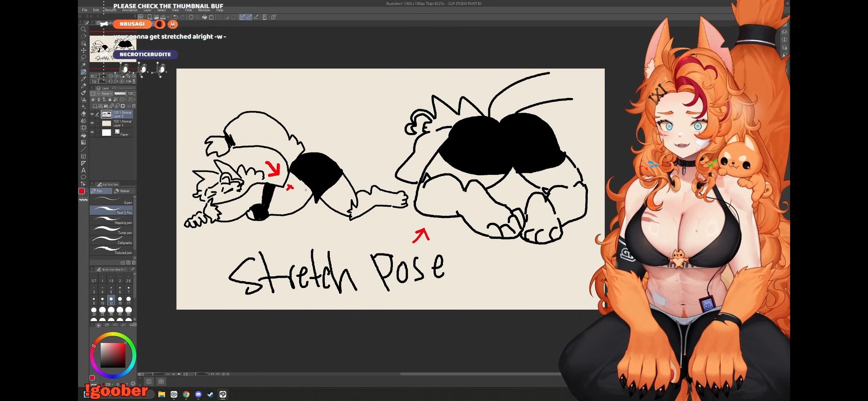
Task: Click the red main drawing color swatch
Action: tap(82, 191)
